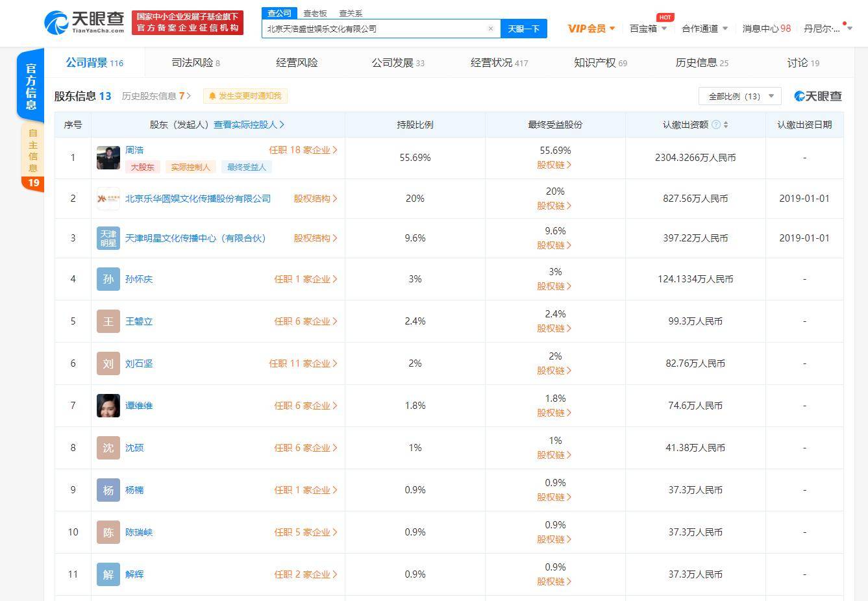Open the 百宝箱 dropdown menu

point(648,29)
